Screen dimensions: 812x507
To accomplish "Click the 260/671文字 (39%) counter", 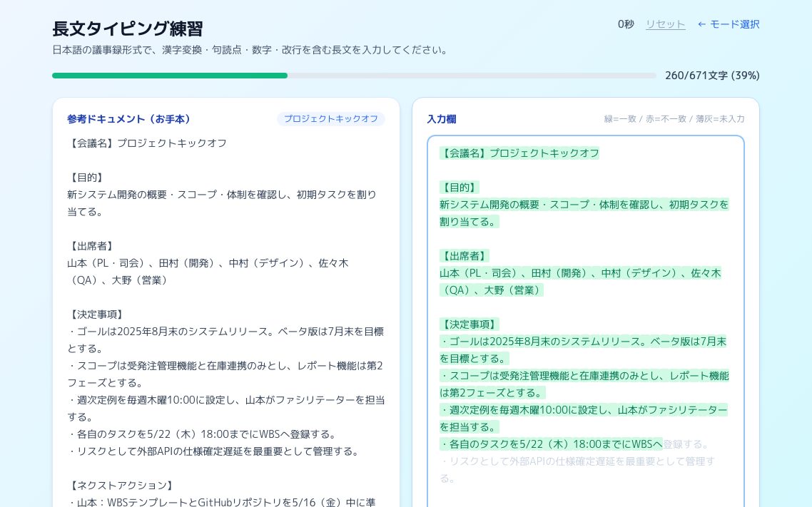I will point(712,76).
